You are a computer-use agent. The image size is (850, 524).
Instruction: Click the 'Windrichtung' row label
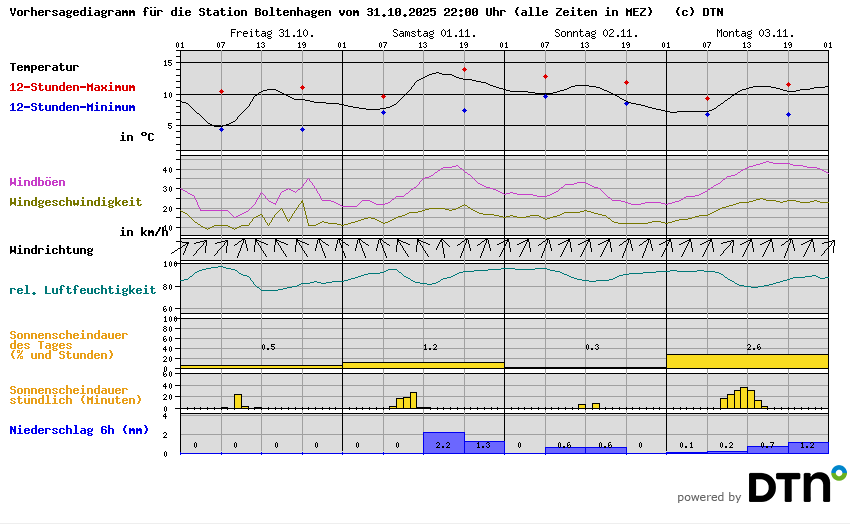coord(51,250)
